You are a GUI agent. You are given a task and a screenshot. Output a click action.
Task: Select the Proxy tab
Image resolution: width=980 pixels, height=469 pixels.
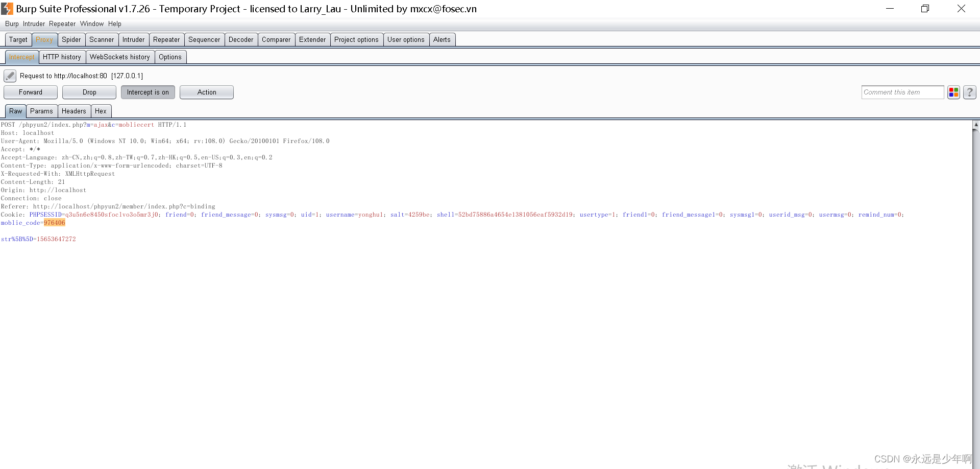tap(44, 40)
